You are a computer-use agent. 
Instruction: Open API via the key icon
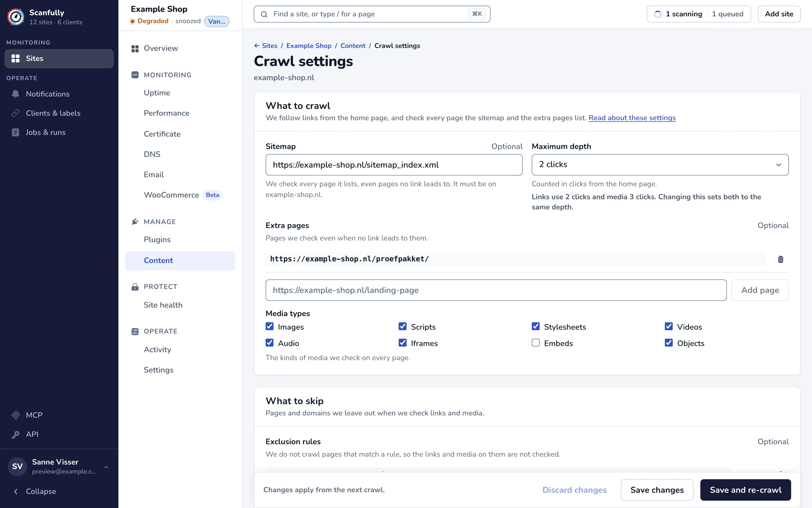tap(16, 434)
